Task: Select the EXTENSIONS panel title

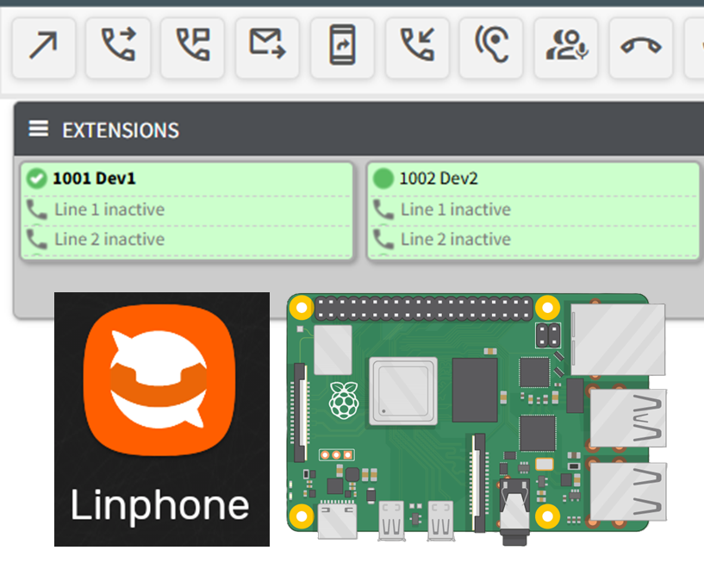Action: pos(121,130)
